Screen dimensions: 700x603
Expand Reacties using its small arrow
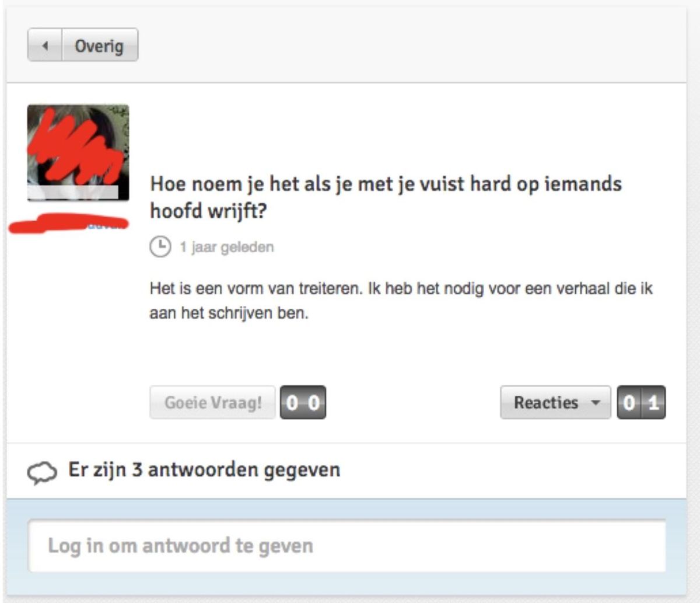coord(595,402)
